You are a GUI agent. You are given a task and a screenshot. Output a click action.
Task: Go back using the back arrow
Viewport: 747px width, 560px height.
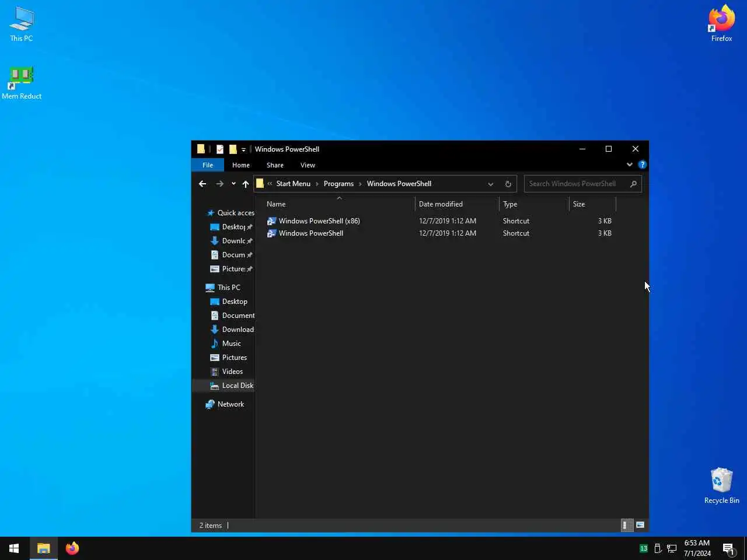(x=203, y=184)
